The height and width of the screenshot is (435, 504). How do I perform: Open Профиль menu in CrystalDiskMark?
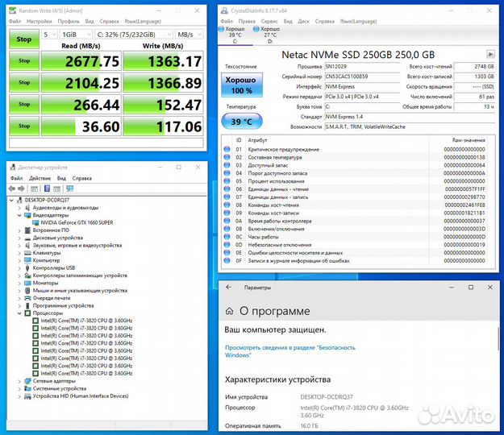pyautogui.click(x=69, y=21)
